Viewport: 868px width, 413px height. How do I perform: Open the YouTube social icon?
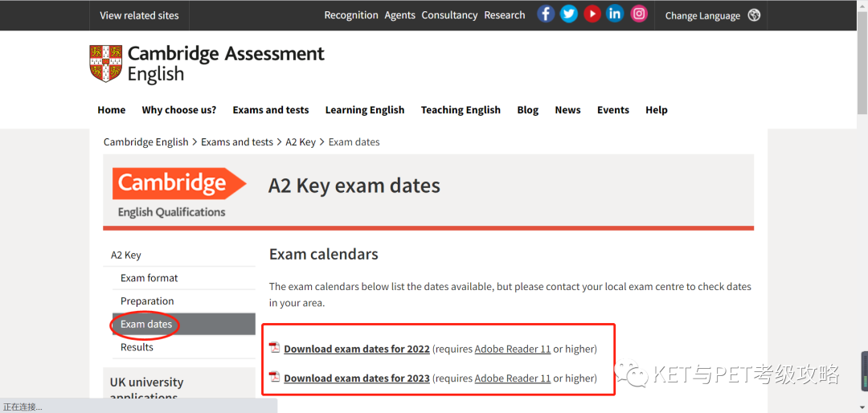(x=592, y=14)
